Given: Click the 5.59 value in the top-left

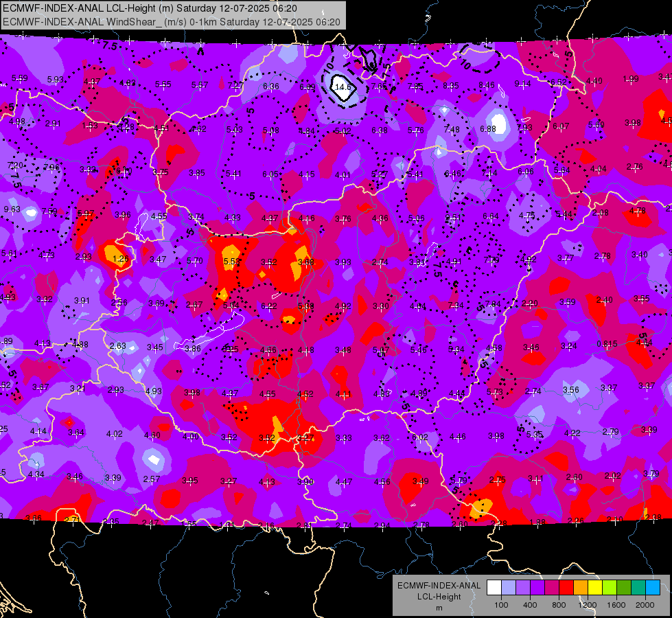Looking at the screenshot, I should (20, 78).
